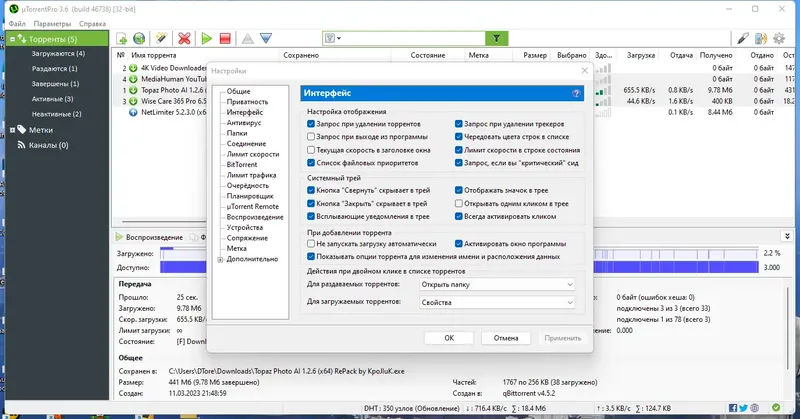Screen dimensions: 800x419
Task: Click the Twitter icon in status bar
Action: tap(743, 408)
